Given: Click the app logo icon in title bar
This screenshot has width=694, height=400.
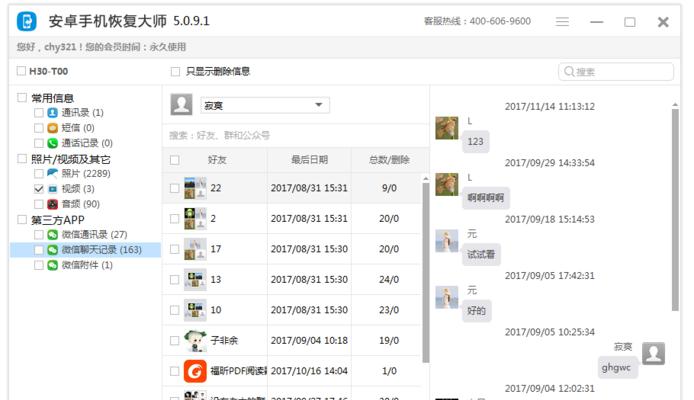Looking at the screenshot, I should click(x=26, y=21).
